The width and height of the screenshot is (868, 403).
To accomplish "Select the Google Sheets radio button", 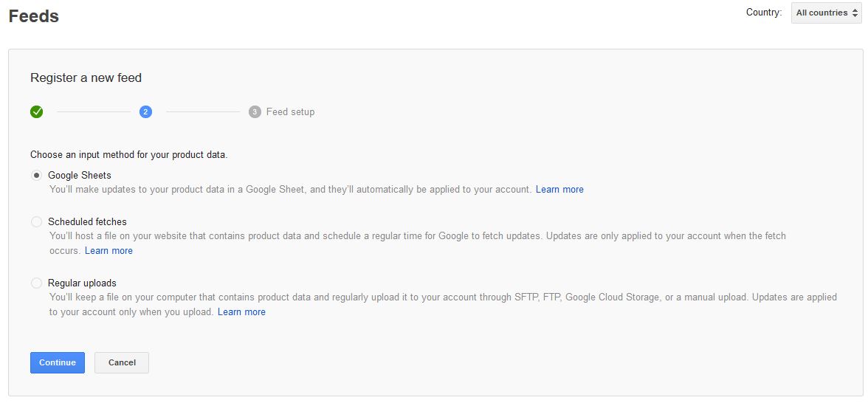I will click(37, 176).
